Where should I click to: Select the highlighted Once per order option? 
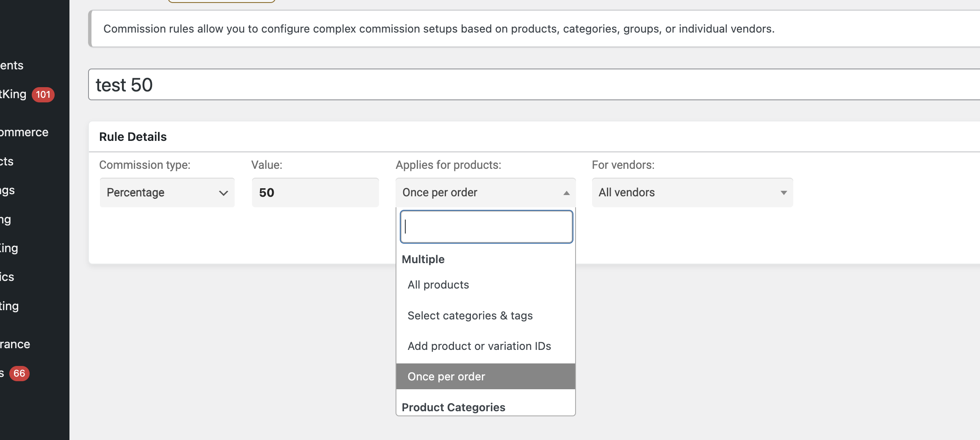(x=485, y=377)
